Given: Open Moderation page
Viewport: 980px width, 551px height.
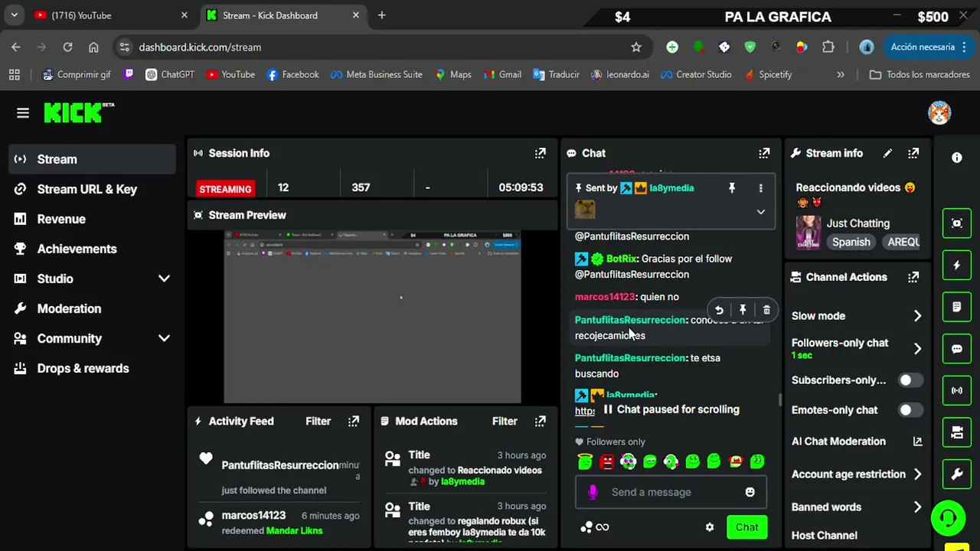Looking at the screenshot, I should pos(92,308).
